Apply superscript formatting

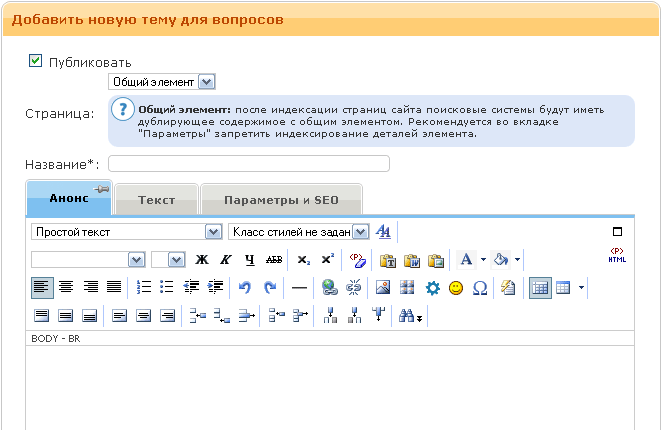coord(327,260)
